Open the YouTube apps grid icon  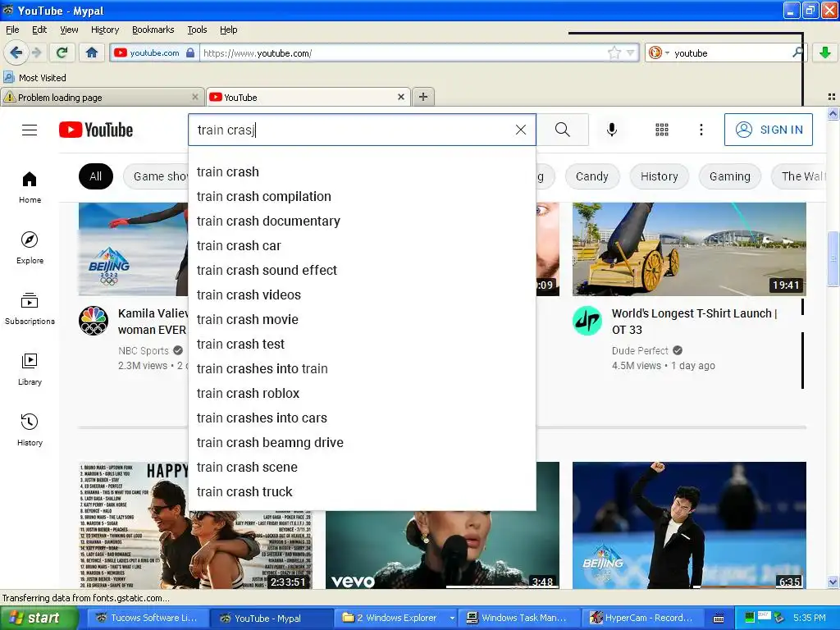coord(662,130)
